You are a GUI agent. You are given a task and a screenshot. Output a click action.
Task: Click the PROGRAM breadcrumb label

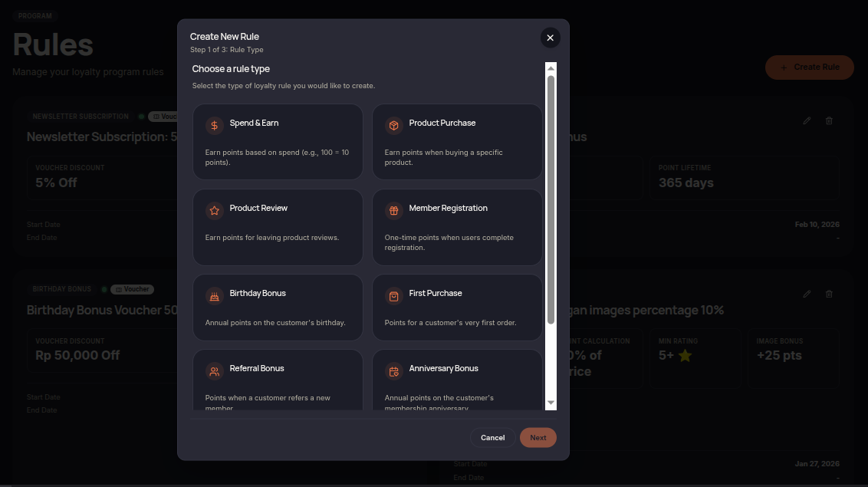tap(35, 16)
